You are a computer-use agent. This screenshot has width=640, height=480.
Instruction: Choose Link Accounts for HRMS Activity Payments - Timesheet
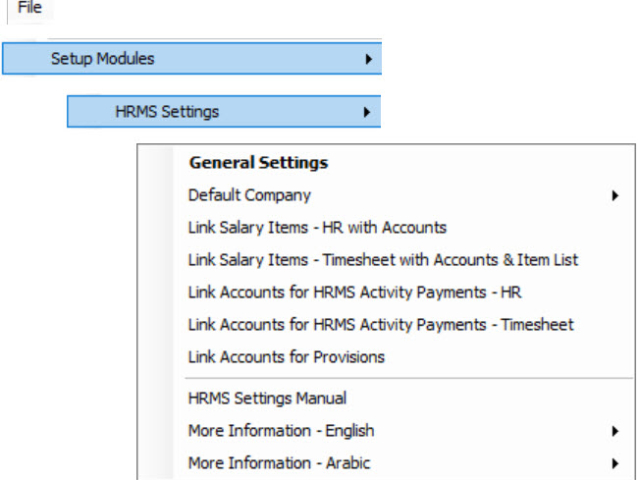(x=381, y=324)
